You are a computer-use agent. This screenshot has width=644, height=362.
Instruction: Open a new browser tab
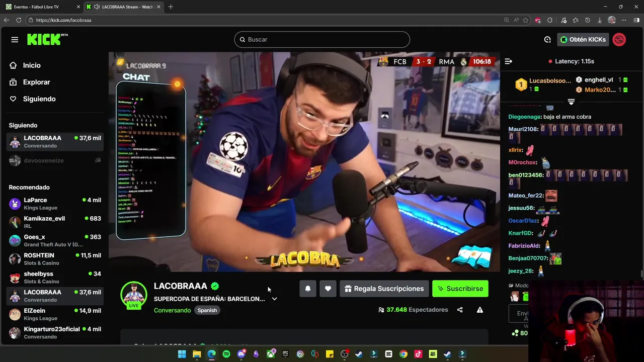tap(171, 7)
